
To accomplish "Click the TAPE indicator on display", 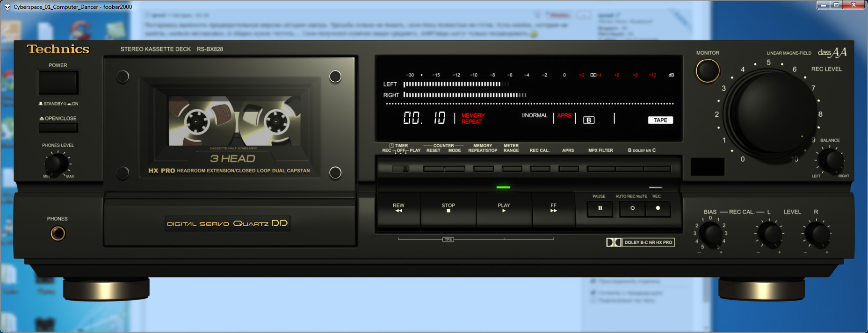I will [x=660, y=120].
